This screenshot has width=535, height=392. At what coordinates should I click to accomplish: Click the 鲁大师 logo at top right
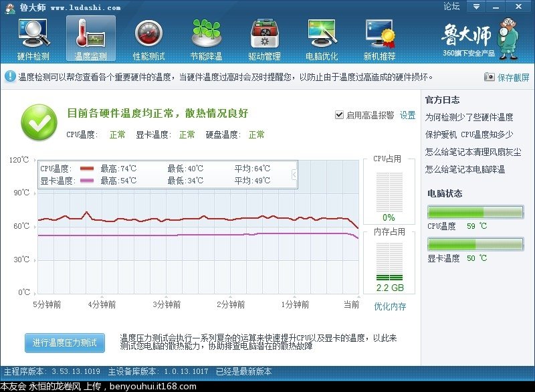coord(479,39)
